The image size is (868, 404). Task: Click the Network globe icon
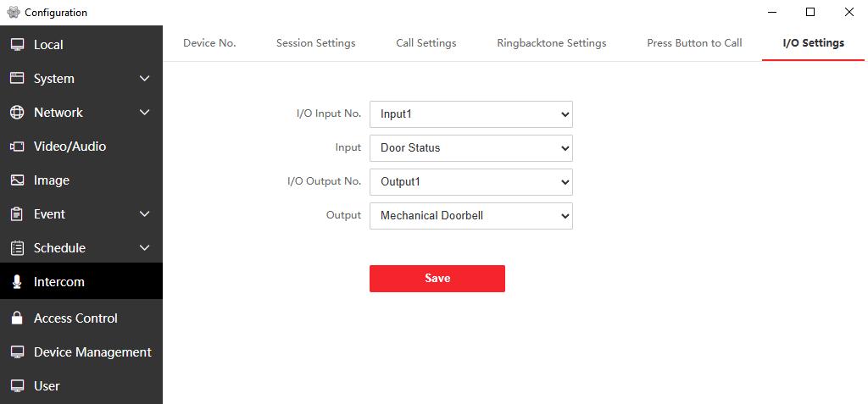point(17,113)
